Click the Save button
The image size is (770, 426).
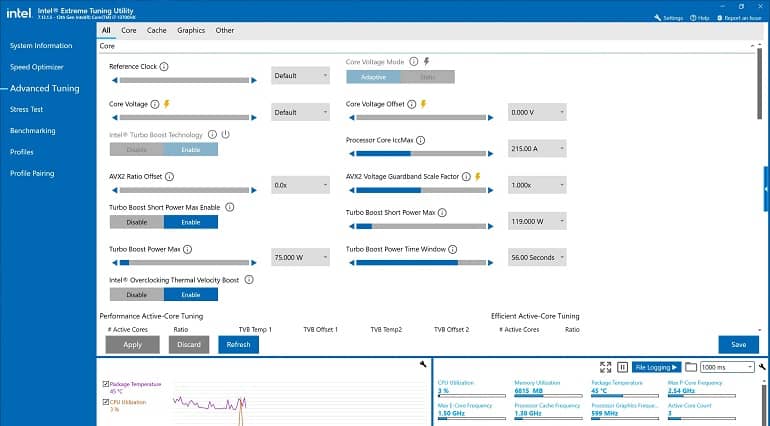coord(739,345)
